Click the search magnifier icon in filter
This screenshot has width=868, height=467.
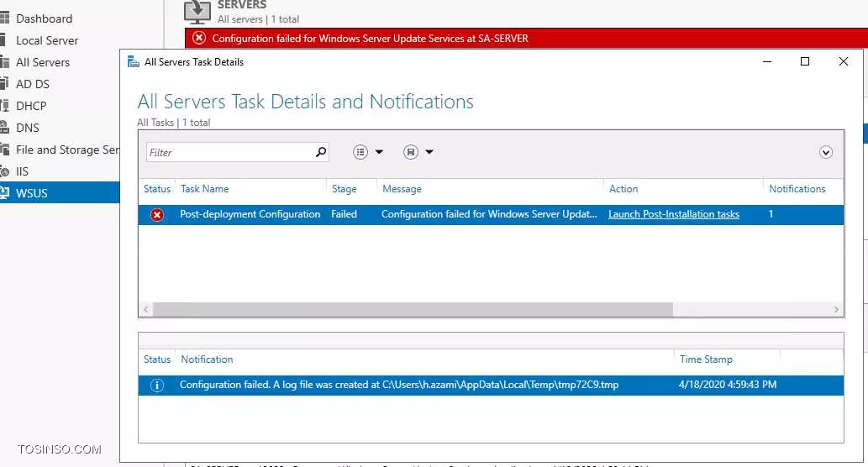(321, 152)
